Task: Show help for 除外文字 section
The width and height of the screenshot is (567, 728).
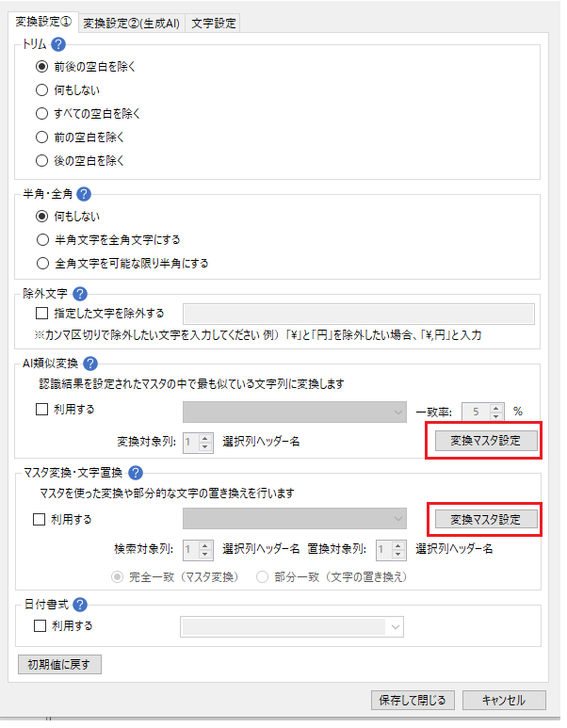Action: [x=80, y=294]
